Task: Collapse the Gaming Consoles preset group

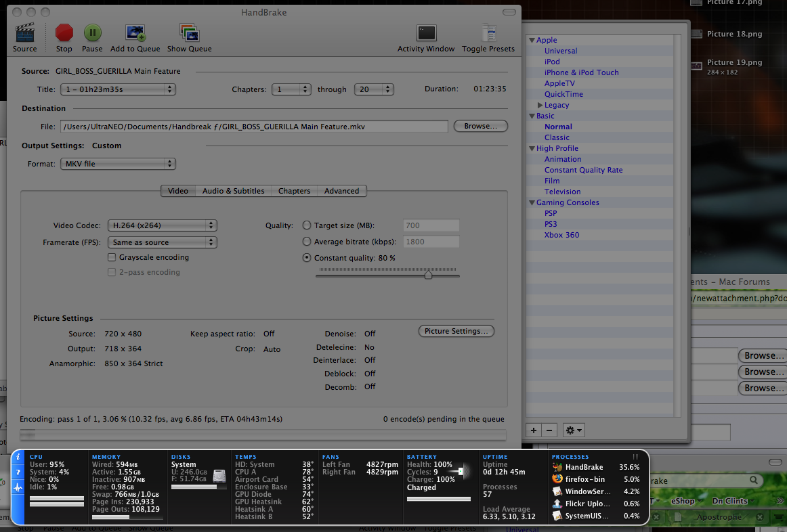Action: (532, 203)
